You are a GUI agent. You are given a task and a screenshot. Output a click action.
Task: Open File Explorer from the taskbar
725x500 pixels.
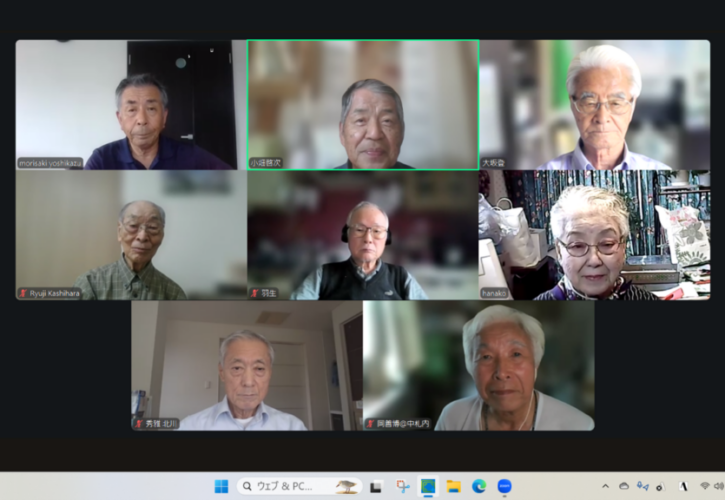coord(454,487)
